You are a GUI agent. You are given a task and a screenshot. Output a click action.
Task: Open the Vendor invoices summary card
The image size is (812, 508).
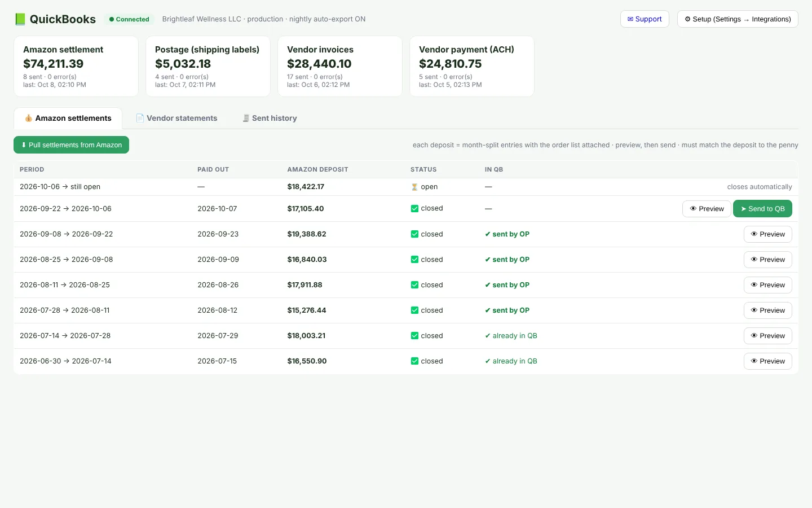[340, 67]
